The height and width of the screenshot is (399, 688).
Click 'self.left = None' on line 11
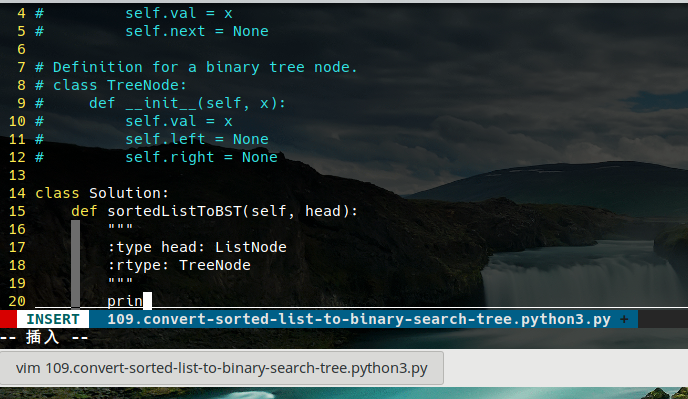click(197, 139)
